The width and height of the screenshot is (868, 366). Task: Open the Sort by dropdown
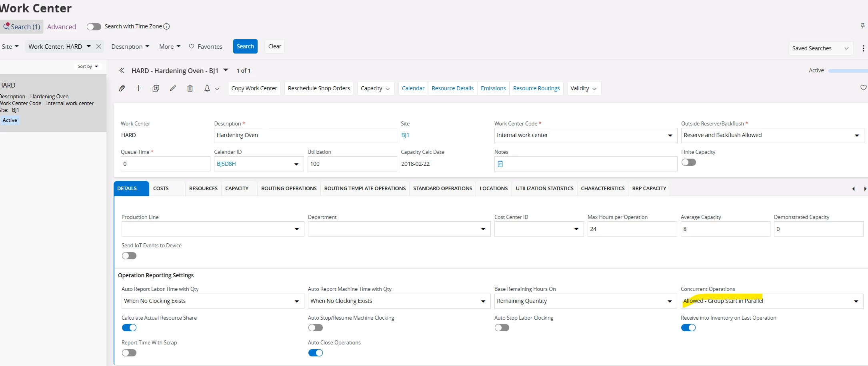(x=88, y=66)
